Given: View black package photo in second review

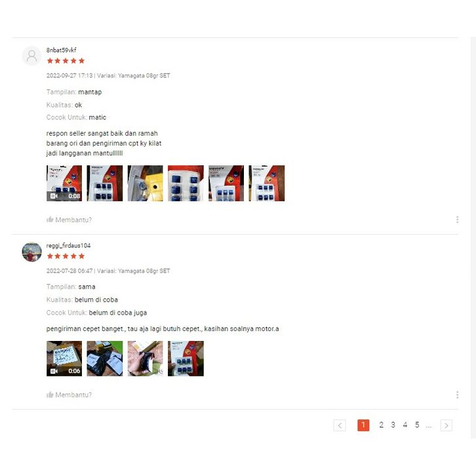Looking at the screenshot, I should pos(105,359).
